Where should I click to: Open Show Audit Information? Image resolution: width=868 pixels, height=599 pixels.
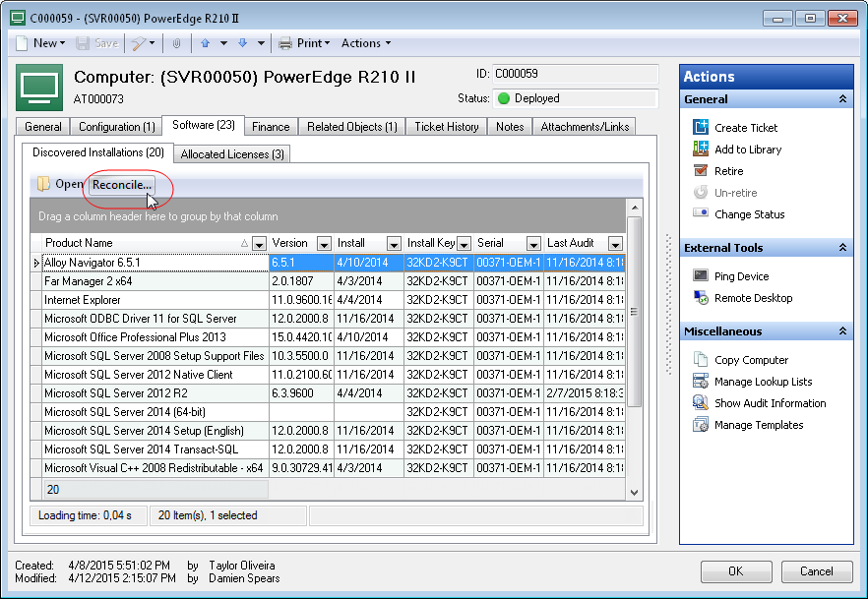[x=770, y=403]
